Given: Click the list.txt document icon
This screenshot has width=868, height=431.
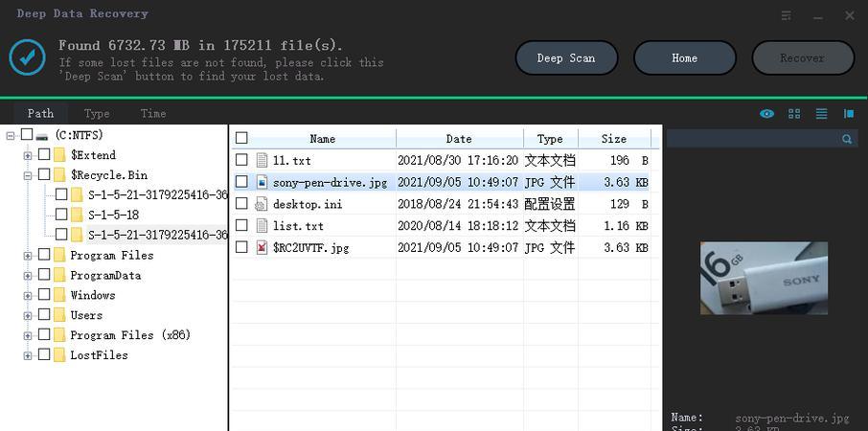Looking at the screenshot, I should (x=262, y=226).
